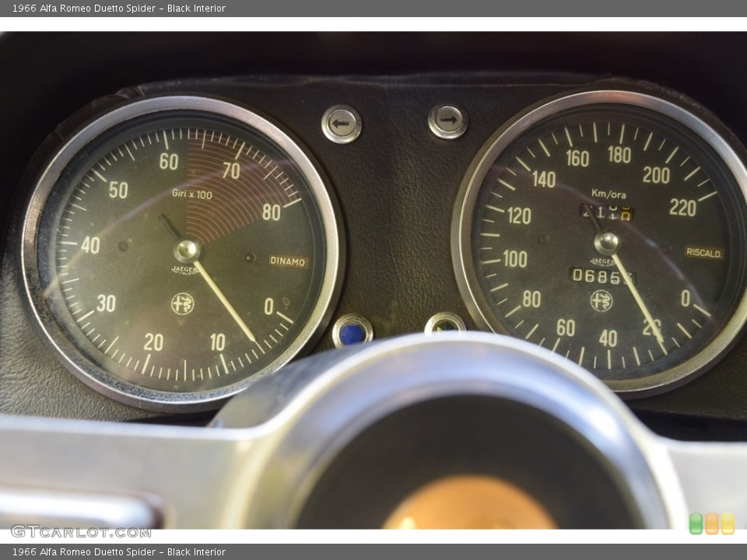The width and height of the screenshot is (747, 560).
Task: Click the 220 mark on speedometer
Action: (x=682, y=207)
